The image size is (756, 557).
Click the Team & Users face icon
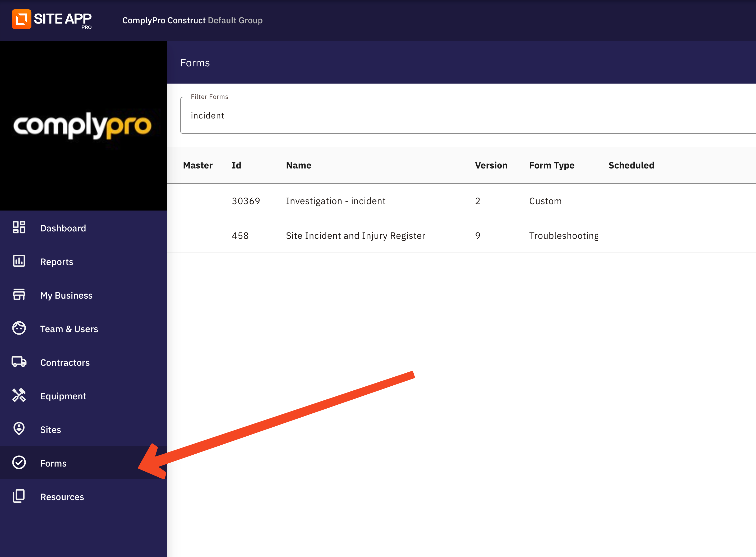(19, 328)
